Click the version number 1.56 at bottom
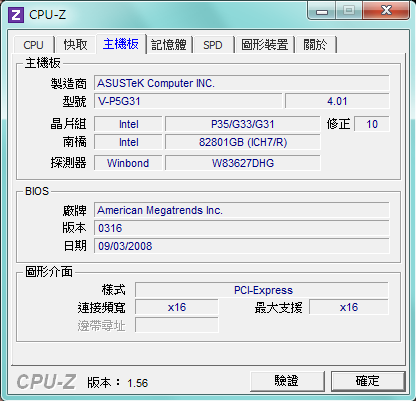Screen dimensions: 416x401 pyautogui.click(x=138, y=383)
